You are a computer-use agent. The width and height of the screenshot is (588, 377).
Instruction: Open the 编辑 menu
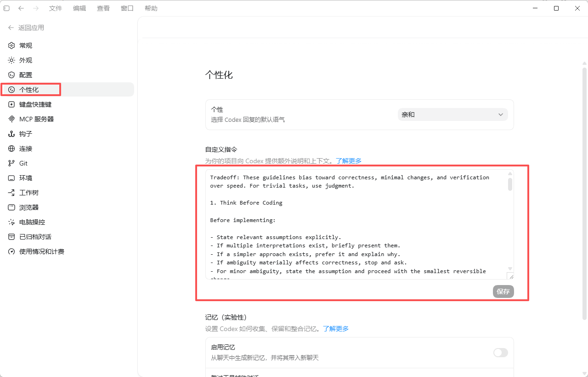(x=79, y=8)
